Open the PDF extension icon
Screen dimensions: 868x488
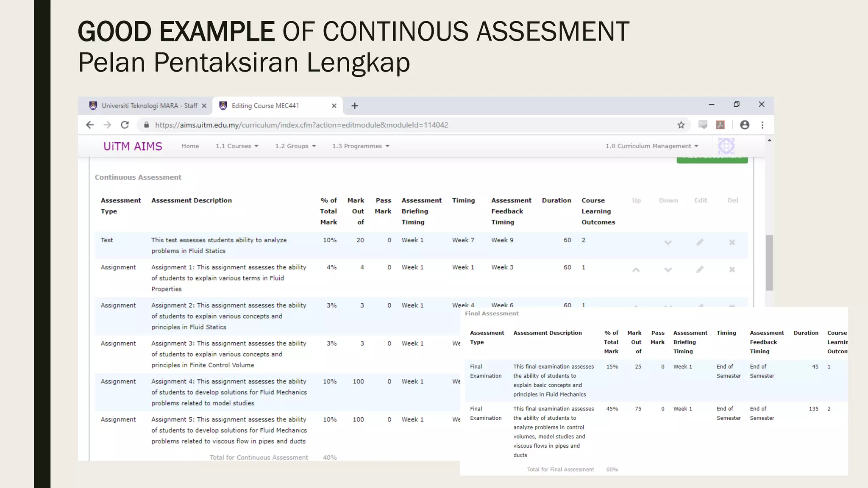point(720,125)
